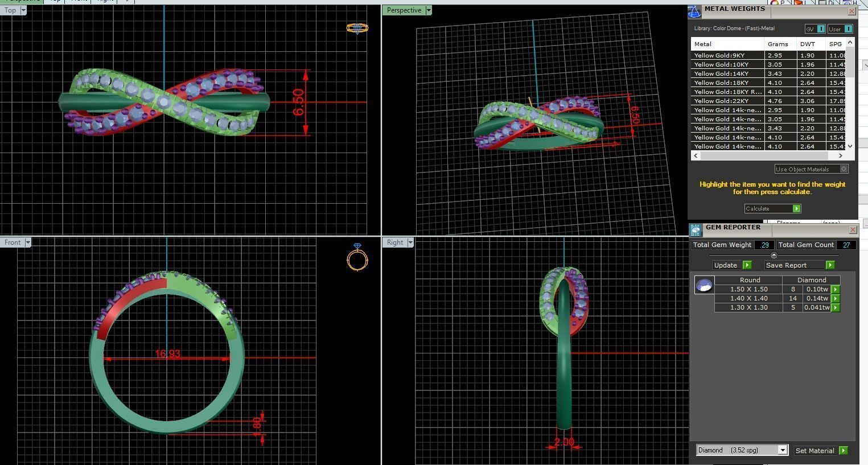Click the green arrow beside Set Material
Viewport: 868px width, 465px height.
click(844, 450)
